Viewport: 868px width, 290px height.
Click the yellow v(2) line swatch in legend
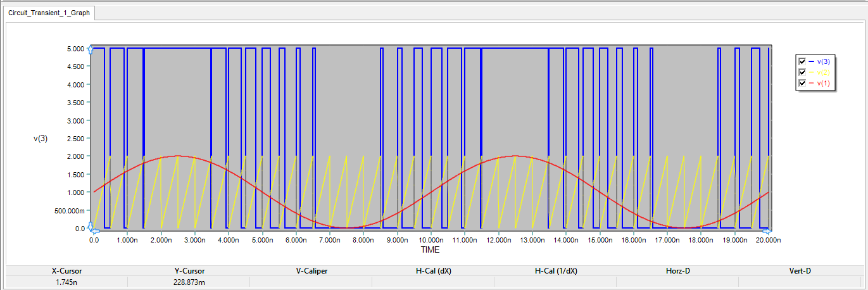tap(812, 72)
